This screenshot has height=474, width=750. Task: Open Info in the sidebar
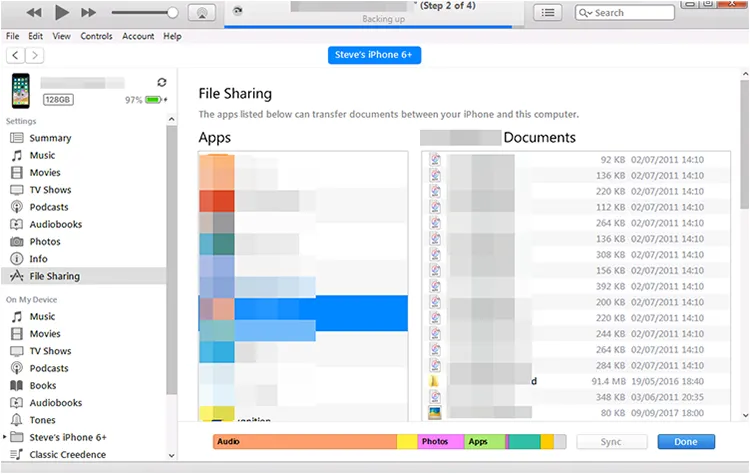(x=38, y=259)
